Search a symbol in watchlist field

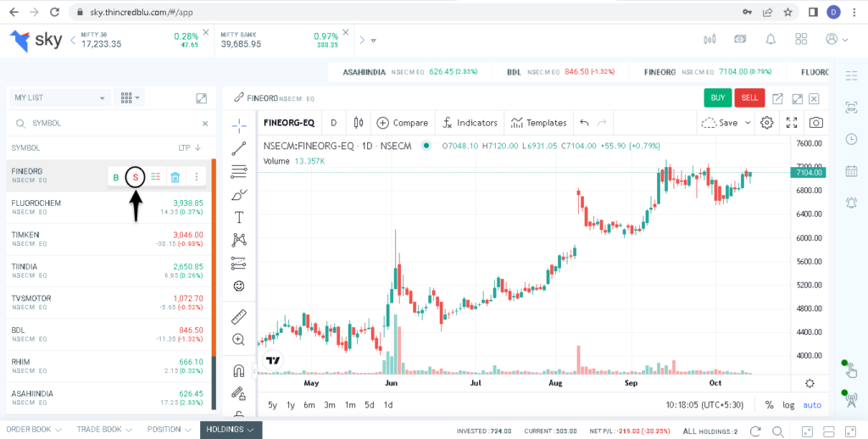(x=111, y=124)
